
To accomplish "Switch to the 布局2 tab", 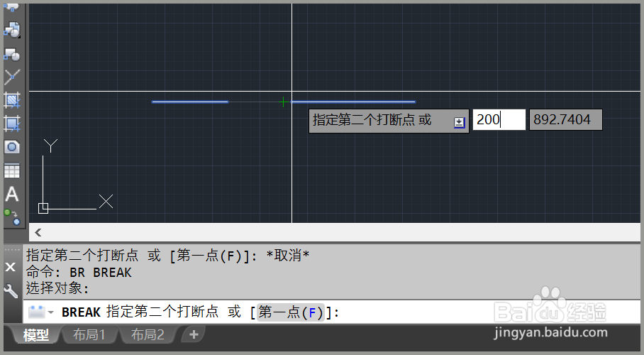I will 148,335.
